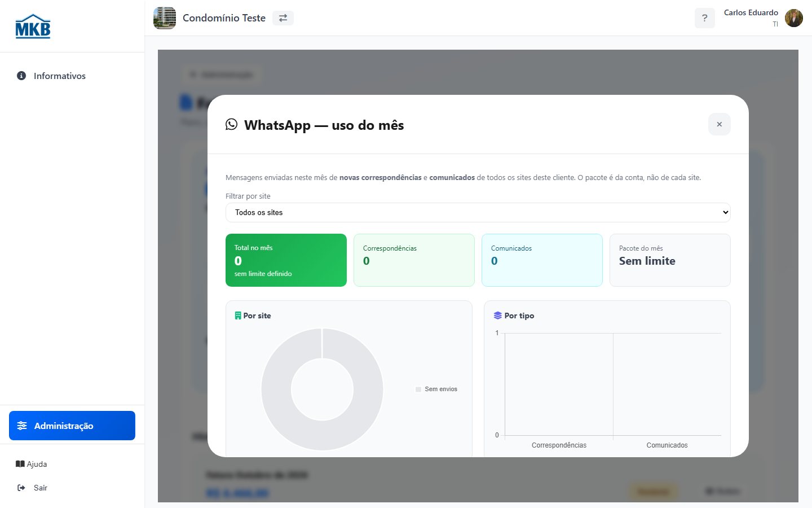The image size is (812, 508).
Task: Click the Carlos Eduardo avatar photo
Action: 794,18
